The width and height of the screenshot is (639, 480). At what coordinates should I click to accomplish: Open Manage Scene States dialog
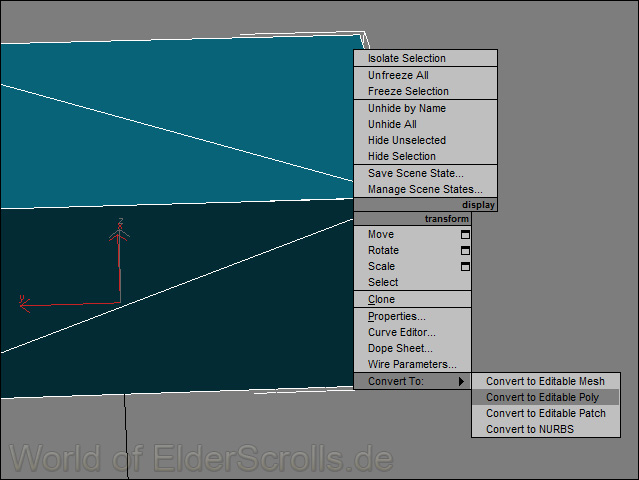point(425,189)
